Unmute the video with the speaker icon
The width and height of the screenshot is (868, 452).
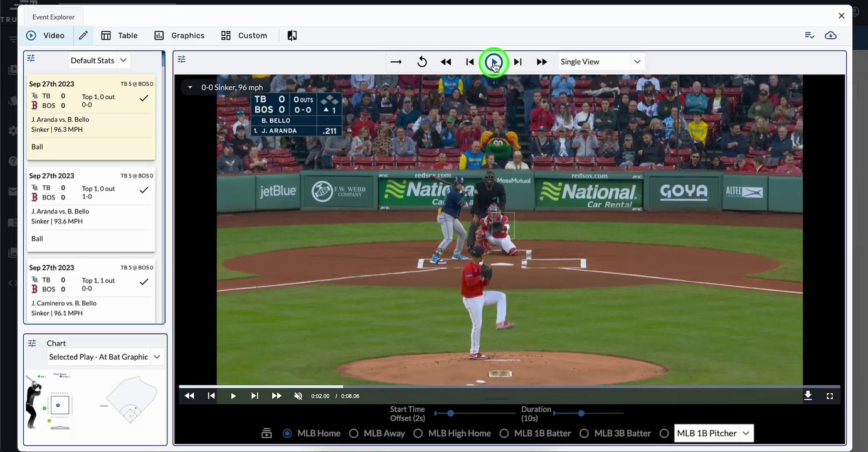[299, 395]
